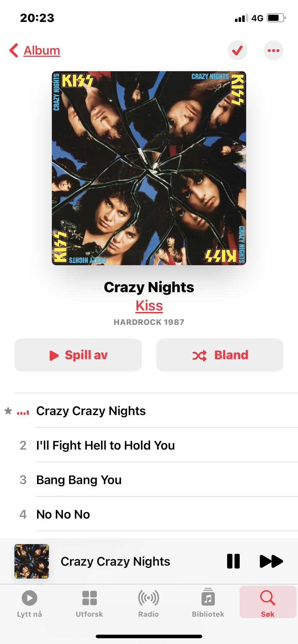The height and width of the screenshot is (644, 298).
Task: Go back via the Album link
Action: pyautogui.click(x=42, y=50)
